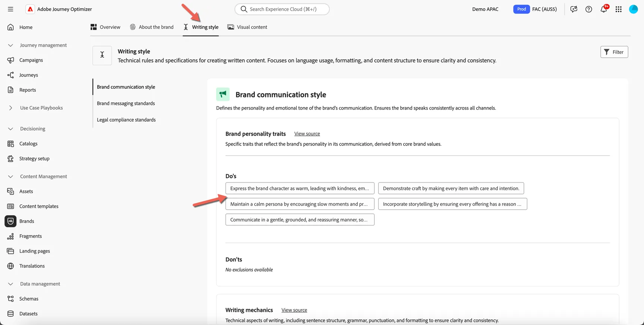644x325 pixels.
Task: Open the hamburger navigation menu
Action: pyautogui.click(x=10, y=9)
